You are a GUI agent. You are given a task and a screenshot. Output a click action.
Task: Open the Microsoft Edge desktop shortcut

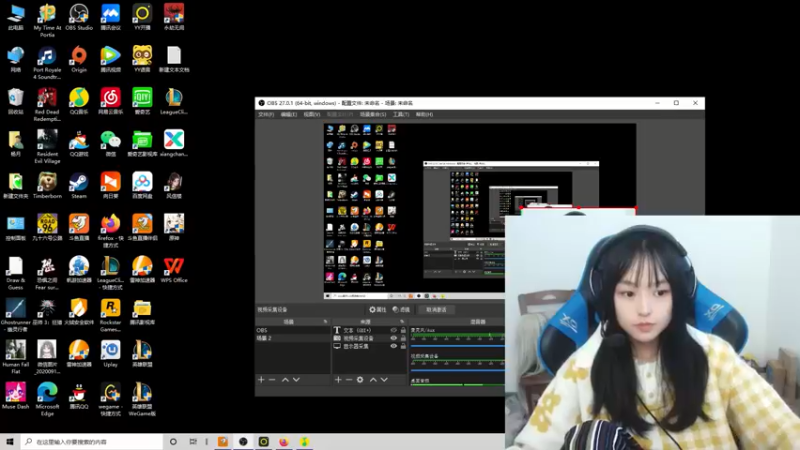[47, 399]
